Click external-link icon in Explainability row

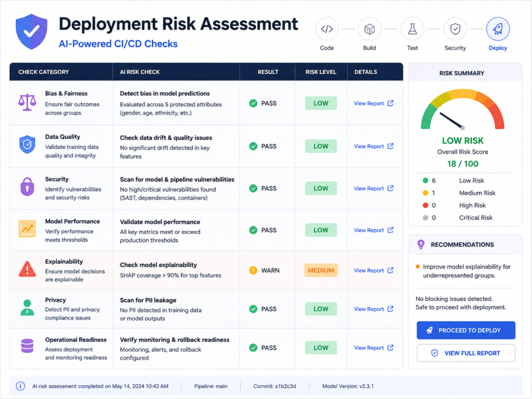tap(391, 270)
